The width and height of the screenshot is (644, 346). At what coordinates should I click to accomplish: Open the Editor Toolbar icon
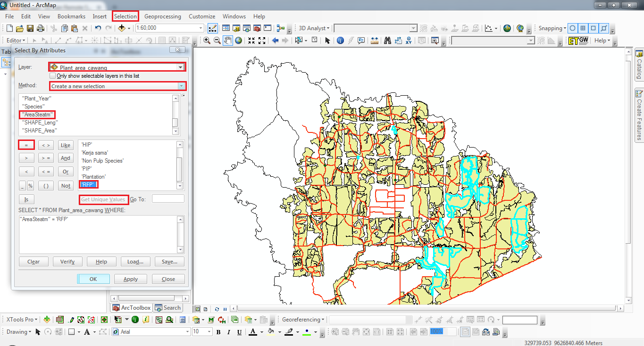[212, 28]
